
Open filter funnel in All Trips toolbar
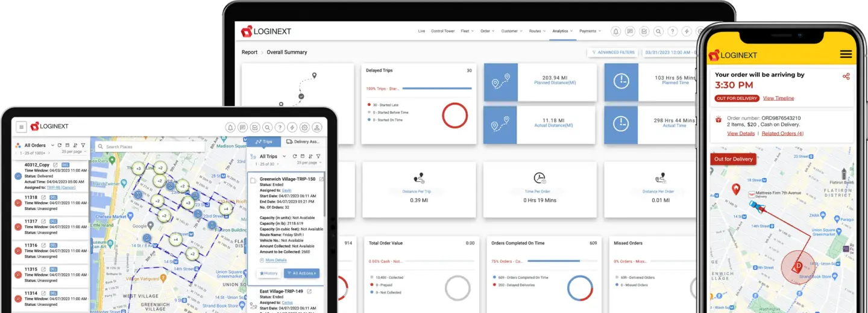point(317,156)
